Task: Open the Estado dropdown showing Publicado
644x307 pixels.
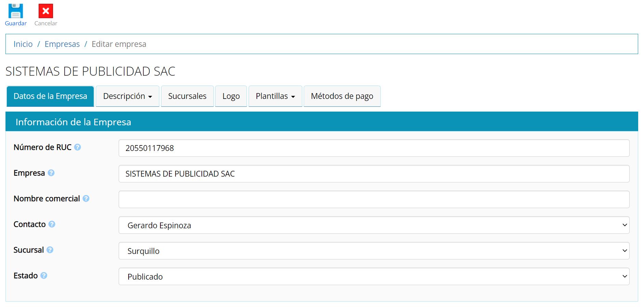Action: 373,277
